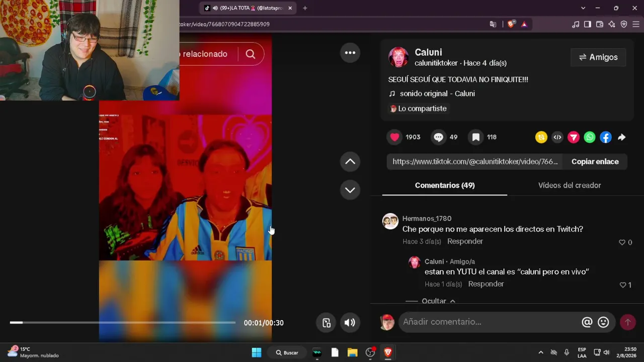Go to the previous video
Viewport: 644px width, 362px height.
[350, 161]
